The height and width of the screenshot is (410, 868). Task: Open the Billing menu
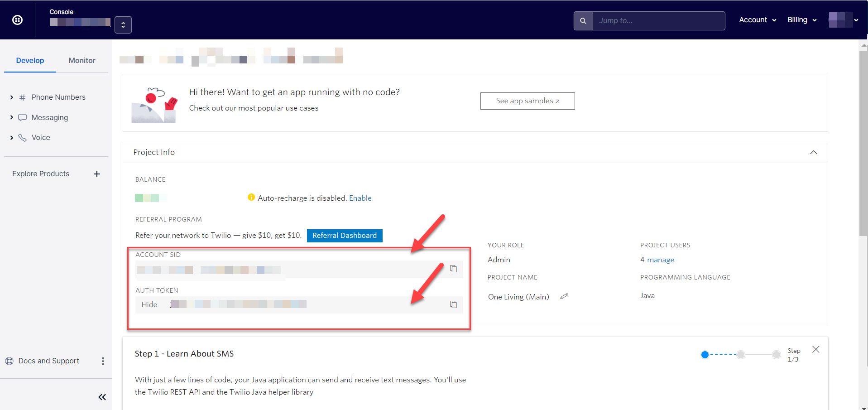coord(802,20)
